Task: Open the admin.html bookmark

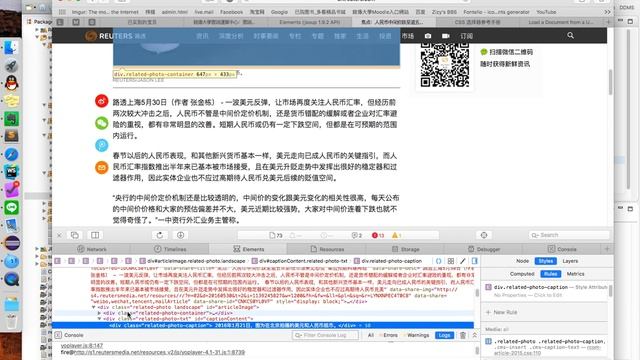Action: (x=174, y=12)
